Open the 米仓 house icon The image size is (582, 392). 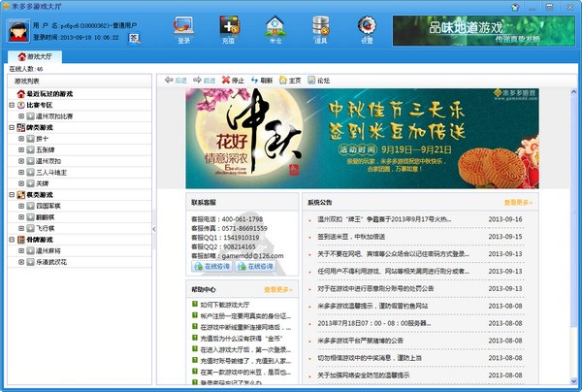click(275, 30)
